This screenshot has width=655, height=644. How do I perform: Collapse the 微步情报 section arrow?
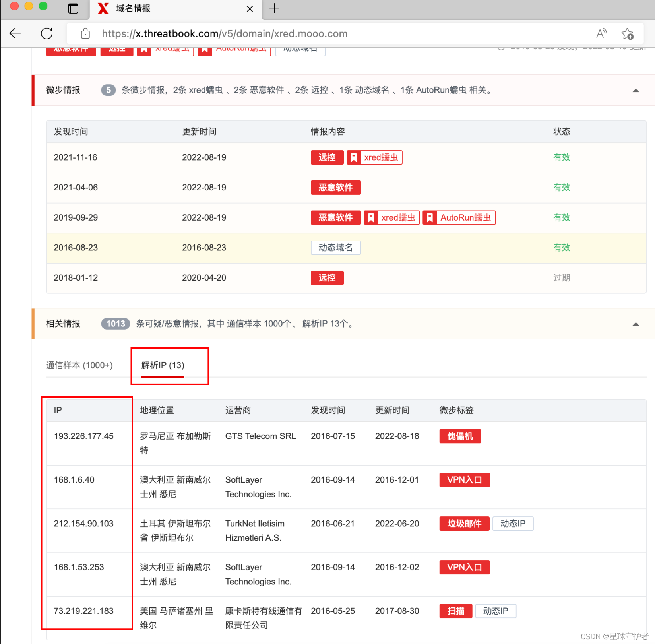point(636,91)
